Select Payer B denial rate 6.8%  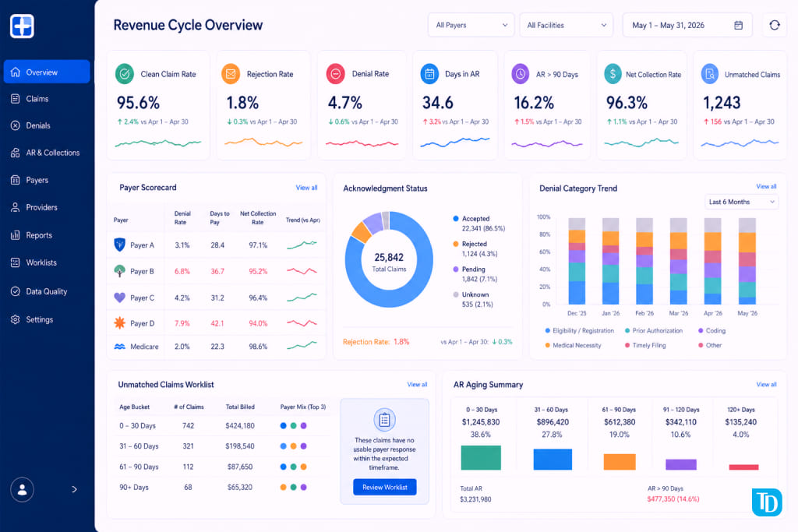pyautogui.click(x=182, y=271)
